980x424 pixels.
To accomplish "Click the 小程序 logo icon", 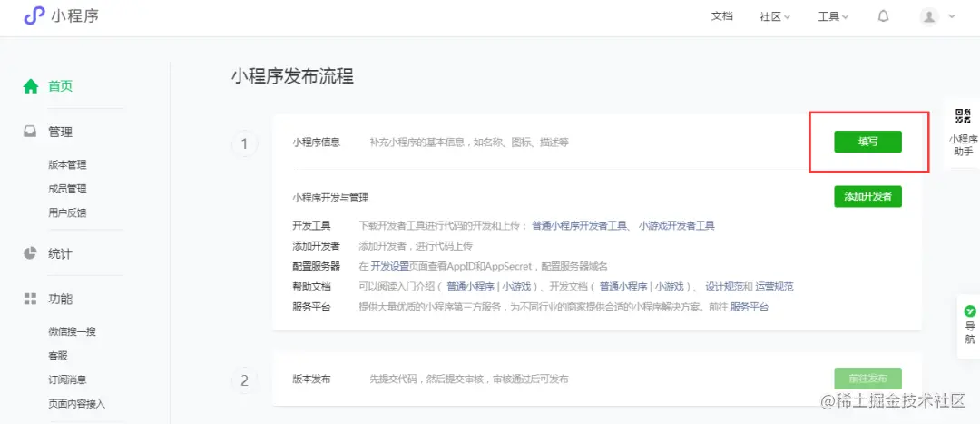I will tap(34, 16).
